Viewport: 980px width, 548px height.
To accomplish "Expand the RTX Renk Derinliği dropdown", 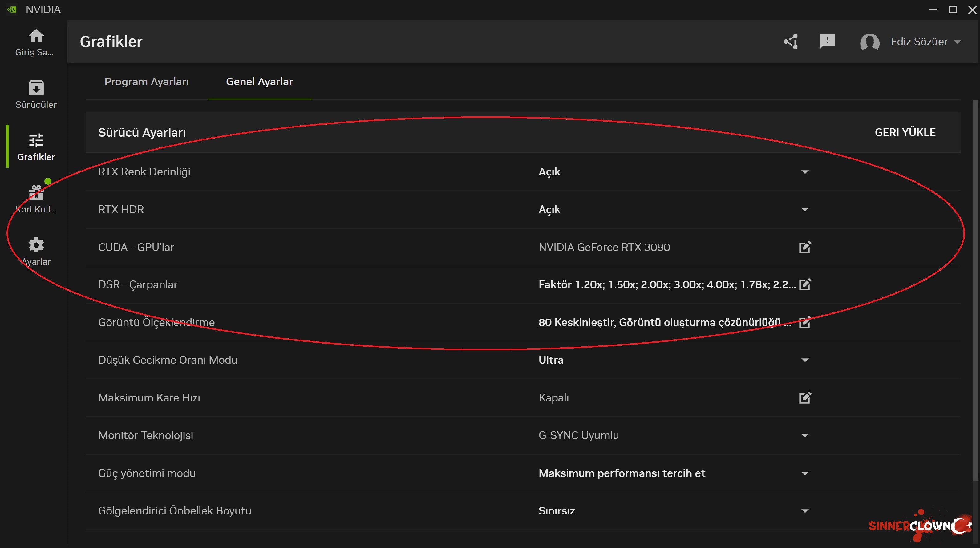I will [x=805, y=172].
